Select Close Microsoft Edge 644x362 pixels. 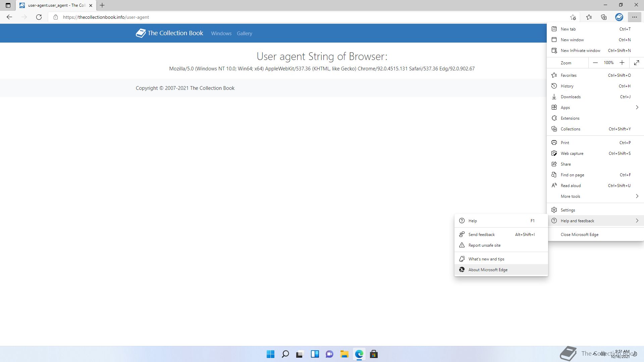(x=595, y=235)
